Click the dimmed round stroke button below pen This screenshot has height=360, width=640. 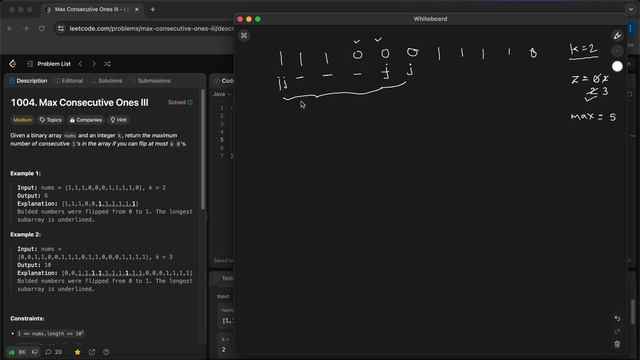point(617,51)
